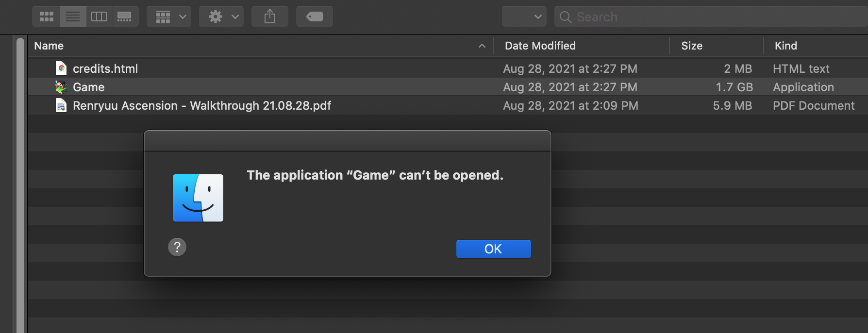Image resolution: width=868 pixels, height=333 pixels.
Task: Switch to gallery view in Finder toolbar
Action: (125, 17)
